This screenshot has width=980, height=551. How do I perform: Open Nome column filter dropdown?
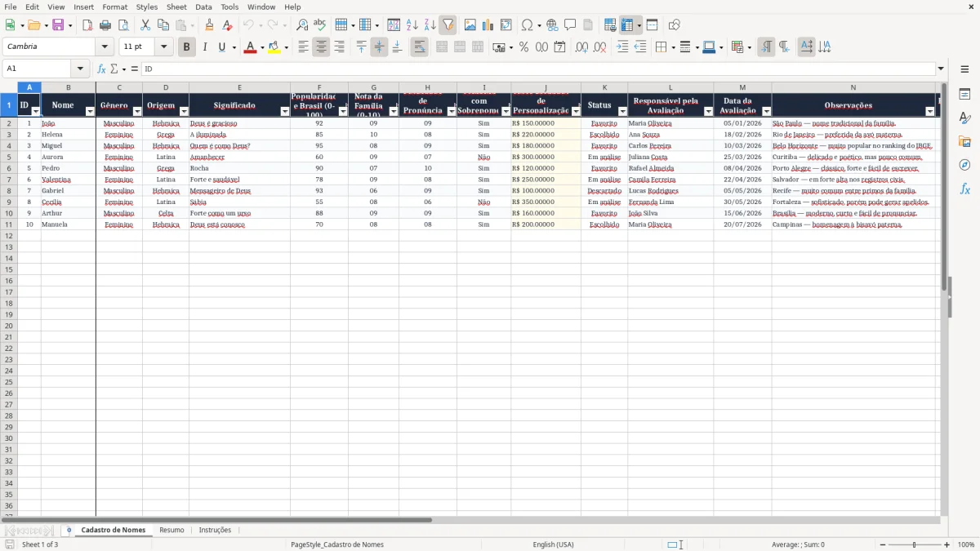91,111
